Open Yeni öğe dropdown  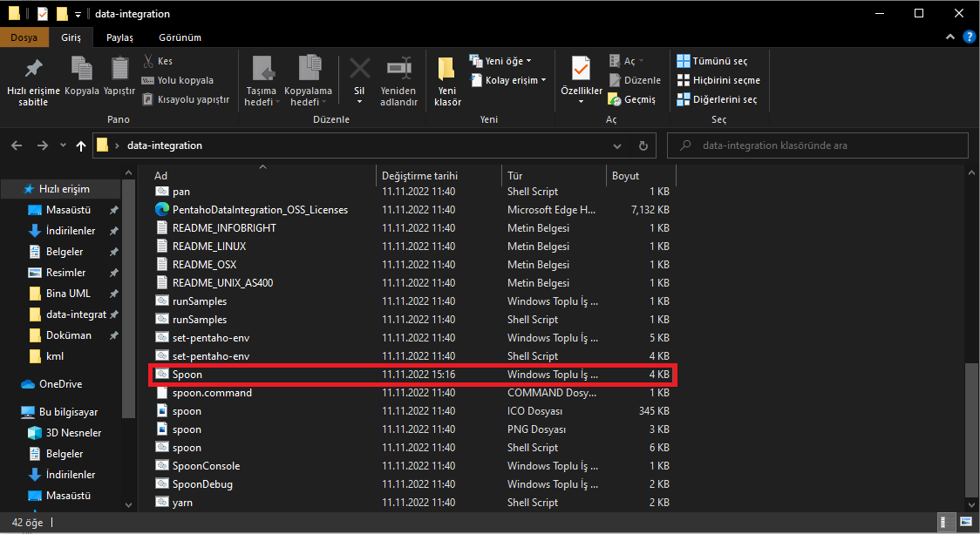pos(500,61)
